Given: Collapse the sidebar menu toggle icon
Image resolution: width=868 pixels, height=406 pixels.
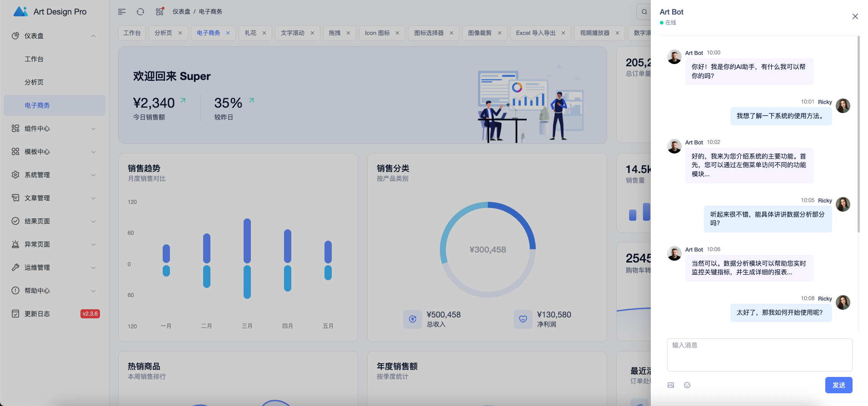Looking at the screenshot, I should coord(122,12).
